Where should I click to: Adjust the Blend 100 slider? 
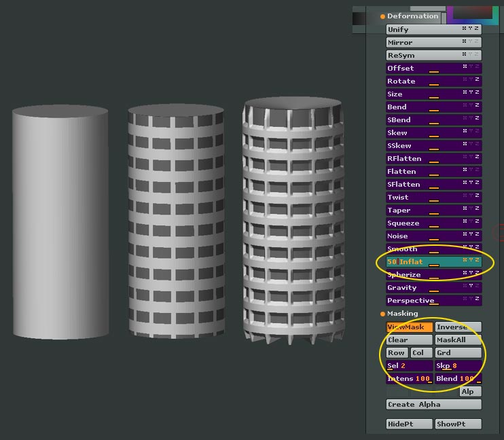(x=458, y=378)
